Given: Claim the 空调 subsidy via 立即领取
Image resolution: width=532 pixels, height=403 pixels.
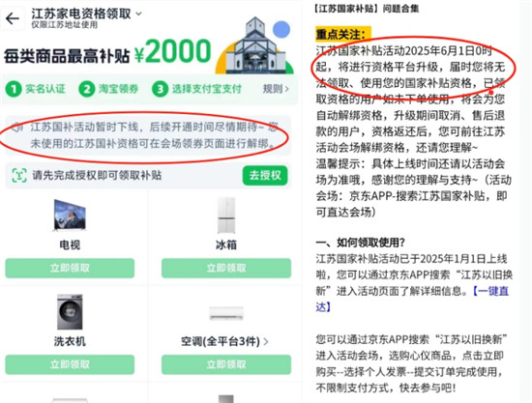Looking at the screenshot, I should (x=226, y=364).
